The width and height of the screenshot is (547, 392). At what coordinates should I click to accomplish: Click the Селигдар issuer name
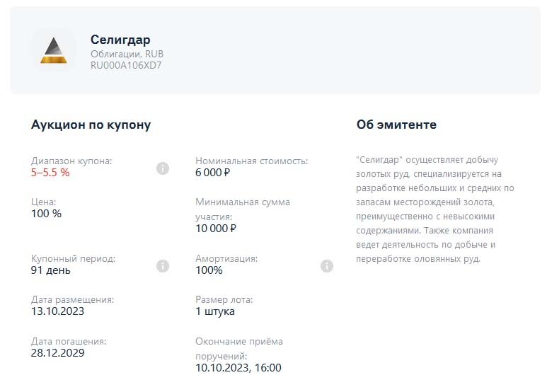tap(120, 40)
